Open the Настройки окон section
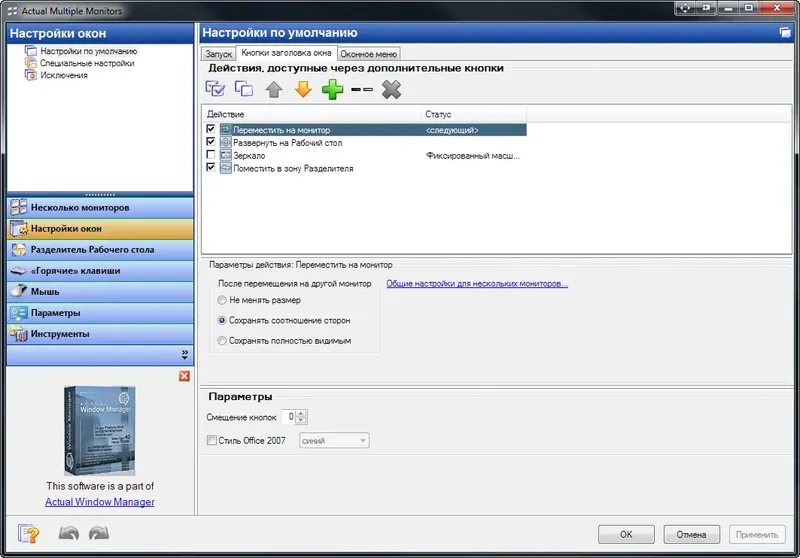 tap(100, 229)
